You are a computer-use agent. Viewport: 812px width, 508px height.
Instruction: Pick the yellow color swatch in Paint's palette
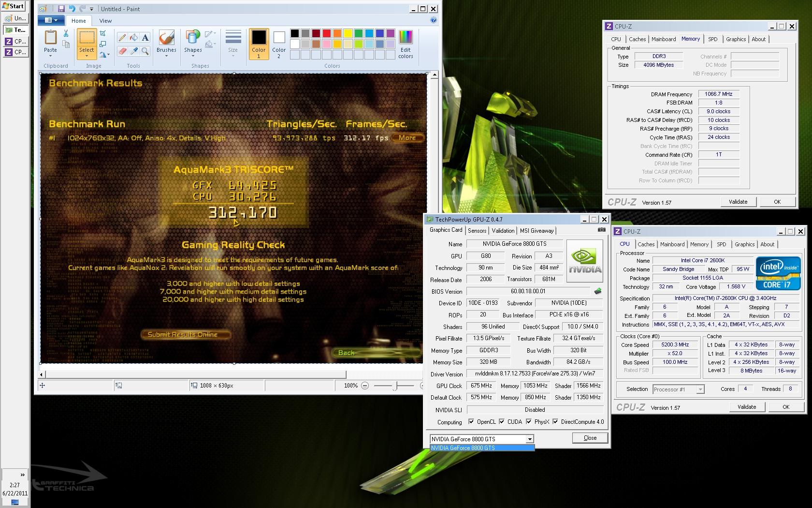pos(348,33)
